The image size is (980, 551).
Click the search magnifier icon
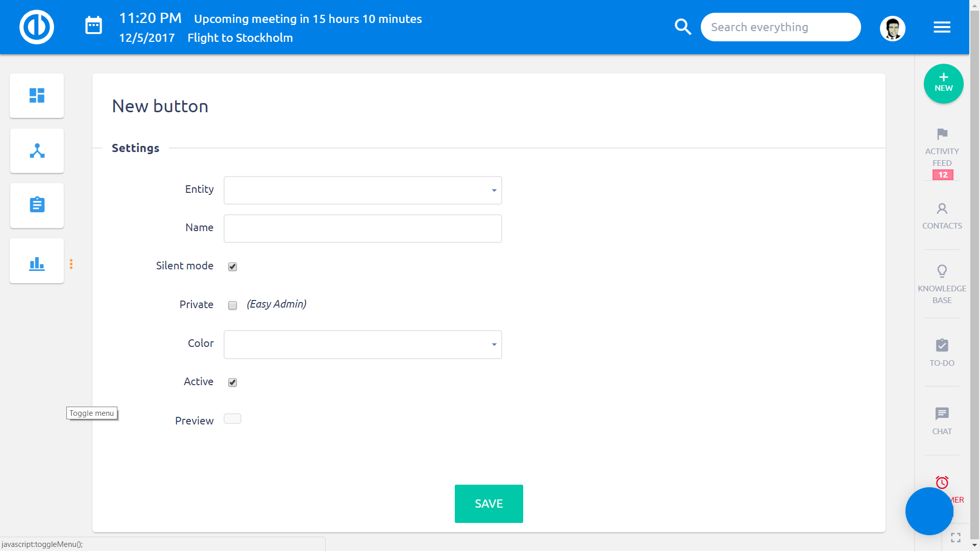(x=682, y=27)
